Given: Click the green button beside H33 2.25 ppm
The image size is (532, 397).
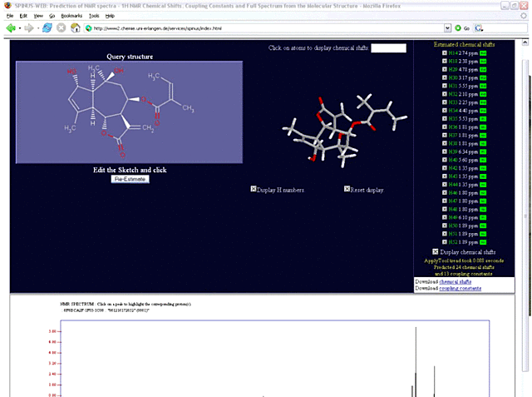Looking at the screenshot, I should (x=483, y=102).
